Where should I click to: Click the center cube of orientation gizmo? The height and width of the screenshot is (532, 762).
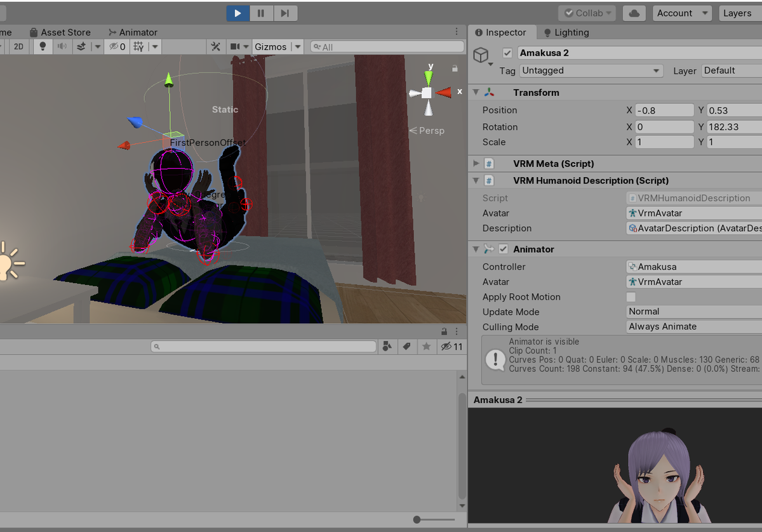[x=427, y=93]
